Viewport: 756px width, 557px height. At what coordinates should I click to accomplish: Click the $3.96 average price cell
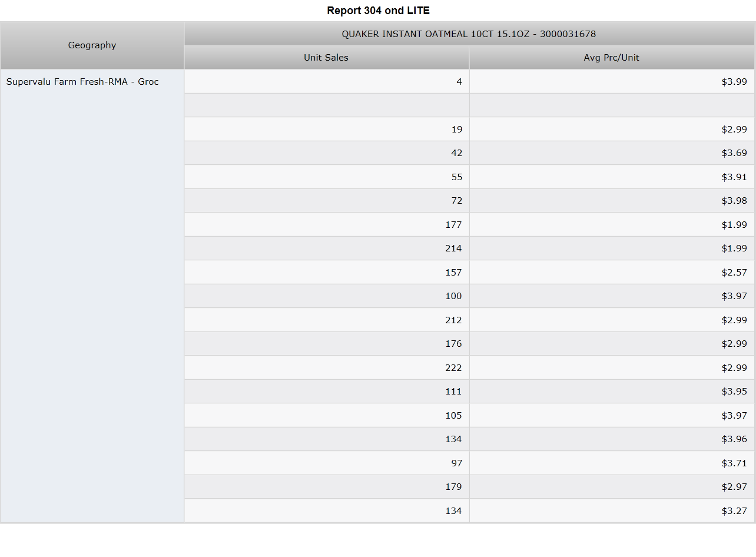(x=612, y=439)
